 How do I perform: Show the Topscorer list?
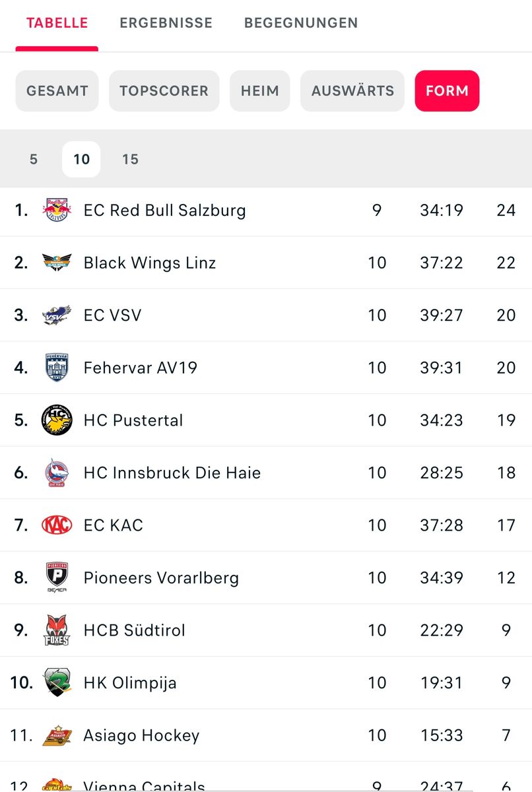pyautogui.click(x=164, y=91)
